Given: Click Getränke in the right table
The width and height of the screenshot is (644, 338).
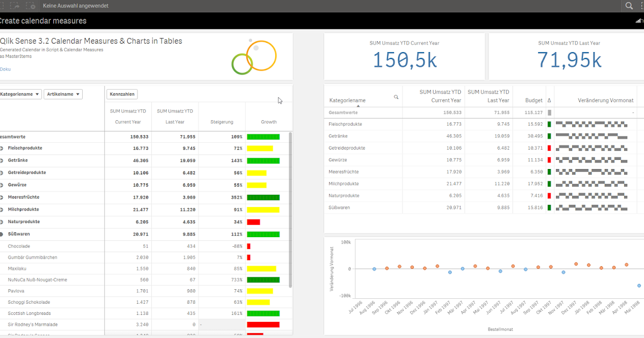Looking at the screenshot, I should tap(339, 136).
